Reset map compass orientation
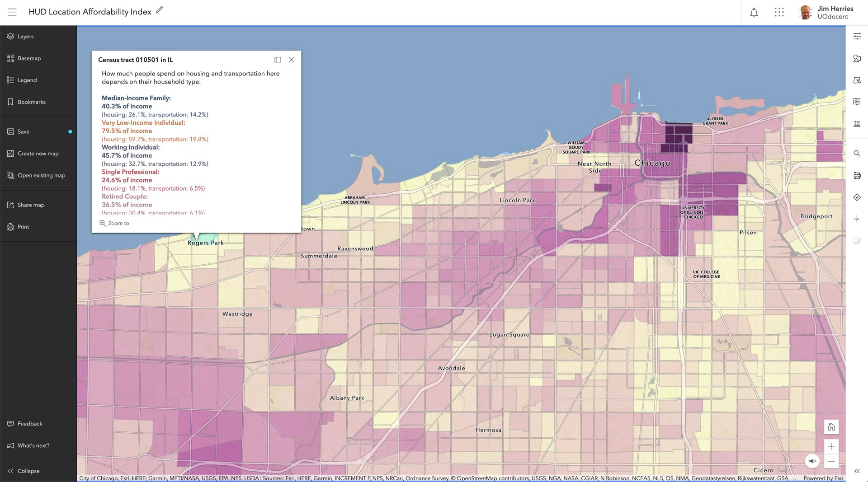 click(x=812, y=461)
